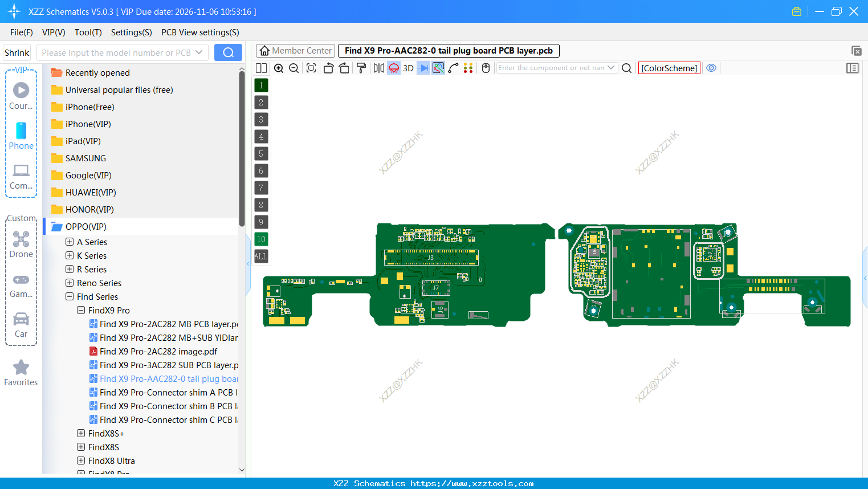Click the rotate left toolbar icon
The width and height of the screenshot is (868, 489).
coord(328,68)
